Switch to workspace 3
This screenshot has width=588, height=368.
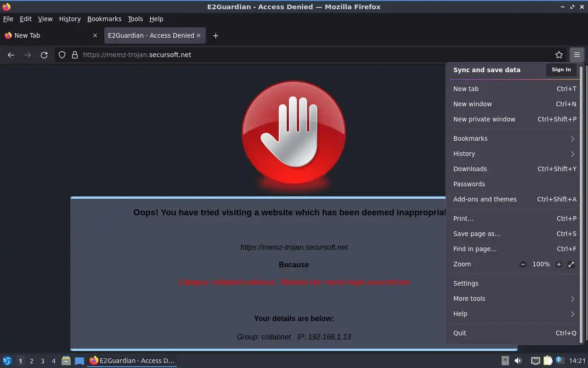42,361
